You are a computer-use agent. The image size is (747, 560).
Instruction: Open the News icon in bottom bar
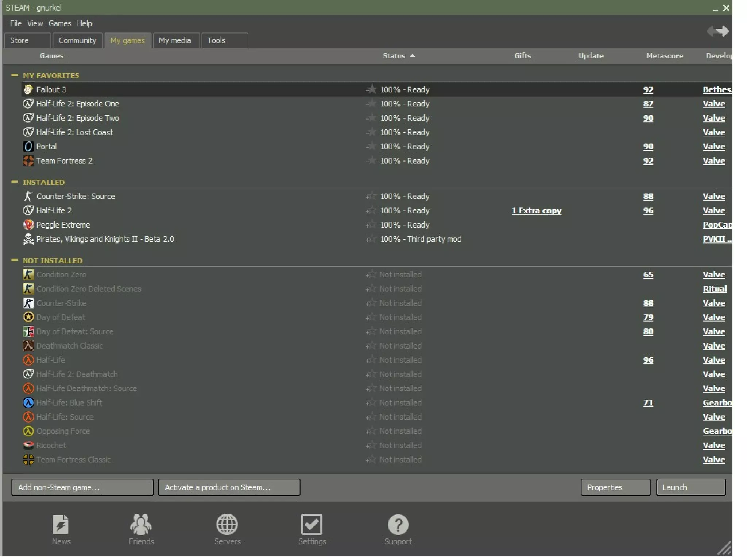pyautogui.click(x=61, y=525)
